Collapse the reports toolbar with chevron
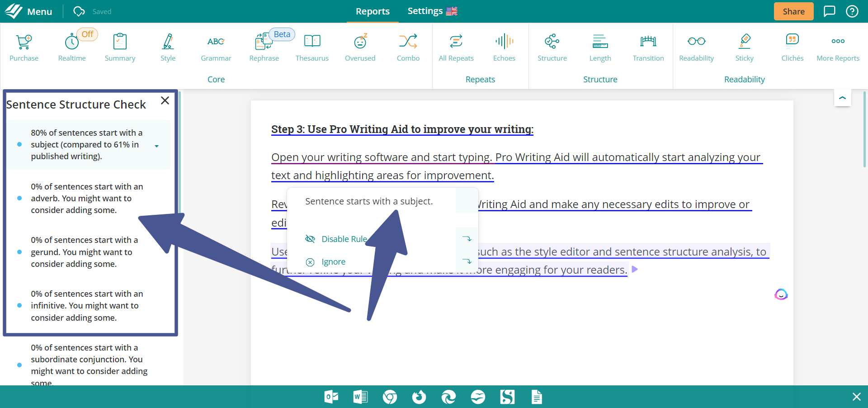Viewport: 868px width, 408px height. [x=842, y=98]
